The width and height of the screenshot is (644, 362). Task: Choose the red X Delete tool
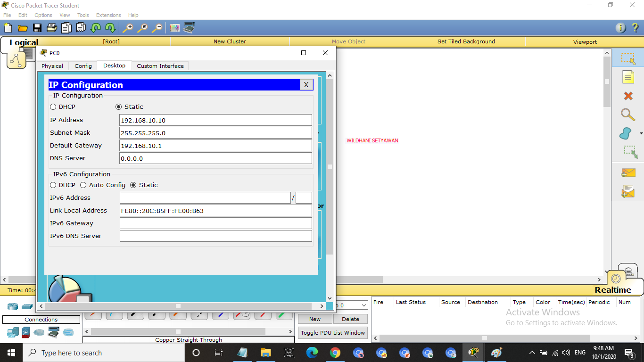click(628, 96)
